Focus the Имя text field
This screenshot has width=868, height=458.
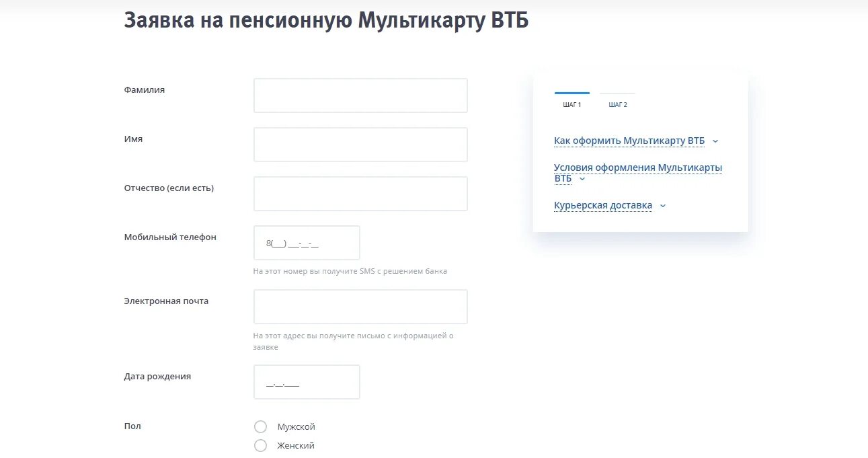[x=360, y=145]
